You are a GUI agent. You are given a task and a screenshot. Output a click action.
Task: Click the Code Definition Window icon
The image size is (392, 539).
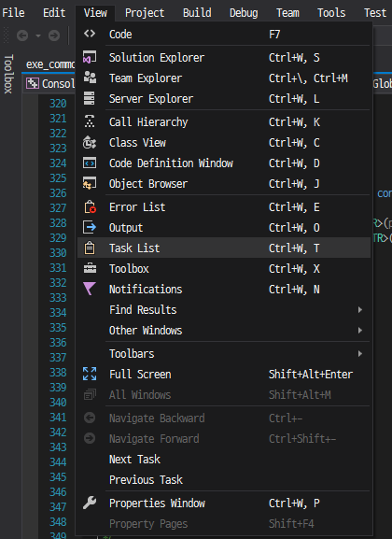coord(90,163)
